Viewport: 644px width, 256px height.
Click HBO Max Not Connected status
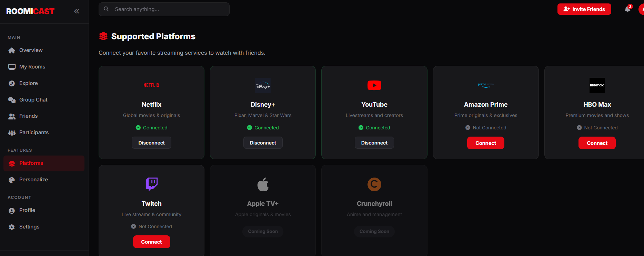click(x=597, y=128)
